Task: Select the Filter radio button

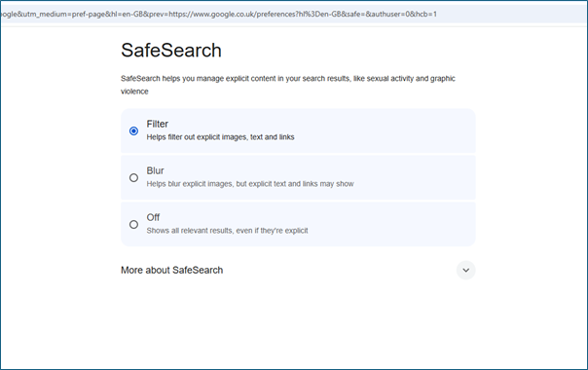Action: (133, 131)
